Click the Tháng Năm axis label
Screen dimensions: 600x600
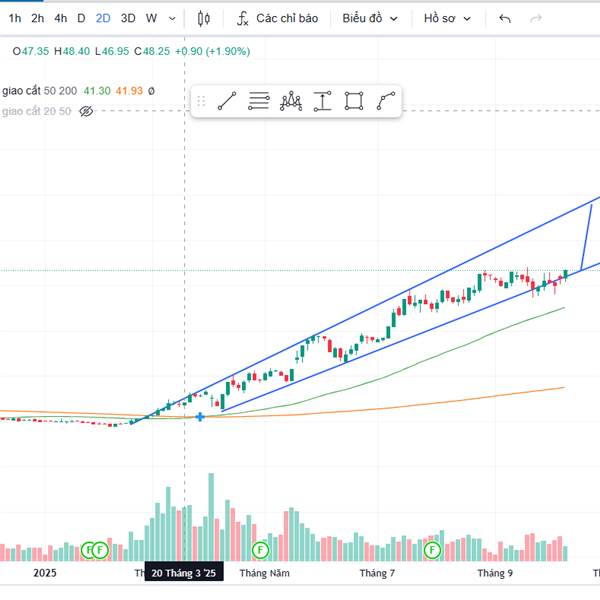264,573
